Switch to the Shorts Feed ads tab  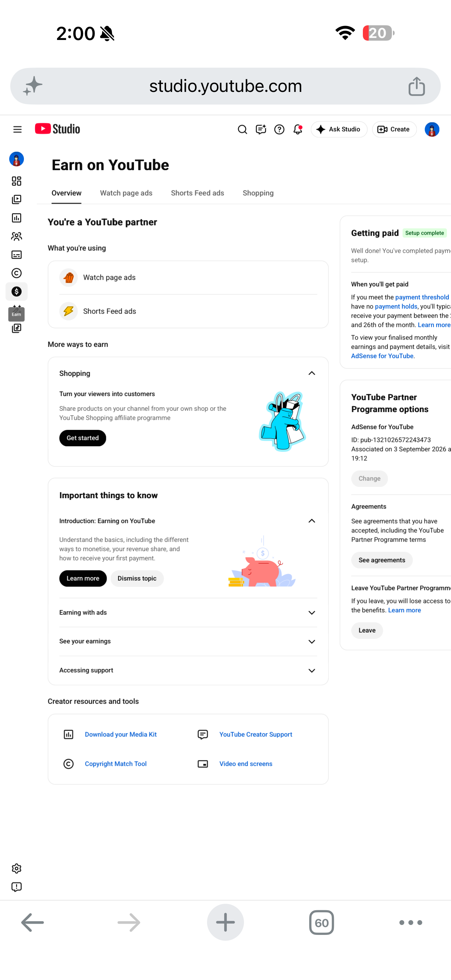pyautogui.click(x=197, y=193)
